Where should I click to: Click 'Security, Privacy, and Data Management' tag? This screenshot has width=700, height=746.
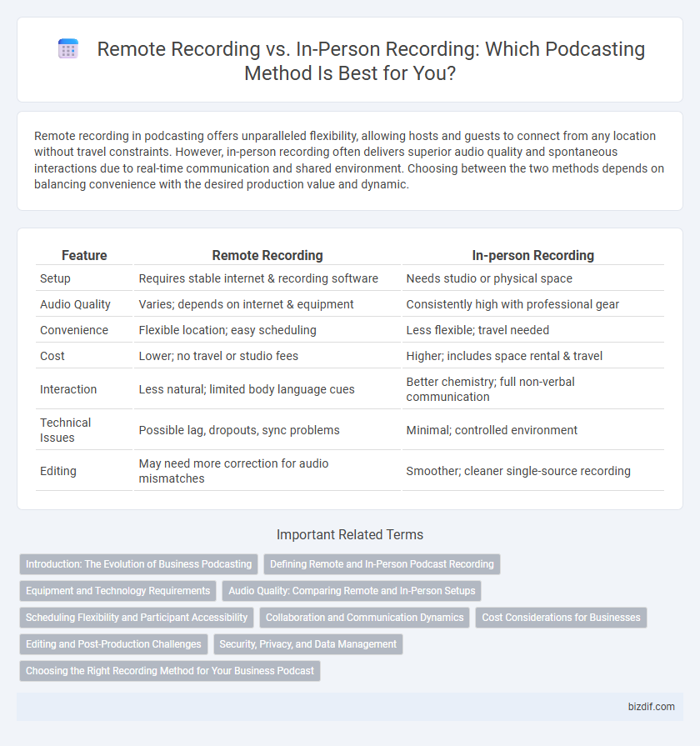[x=308, y=643]
